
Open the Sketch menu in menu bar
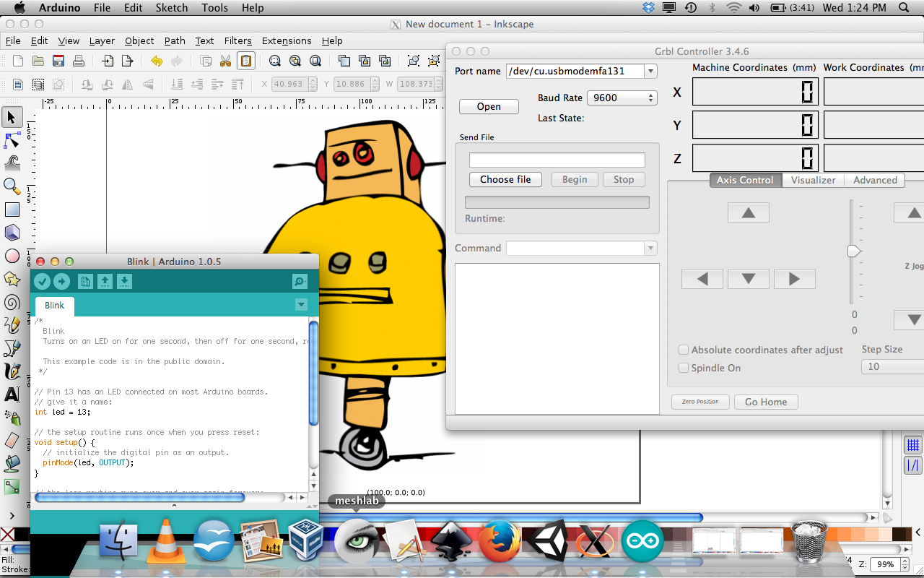point(172,8)
